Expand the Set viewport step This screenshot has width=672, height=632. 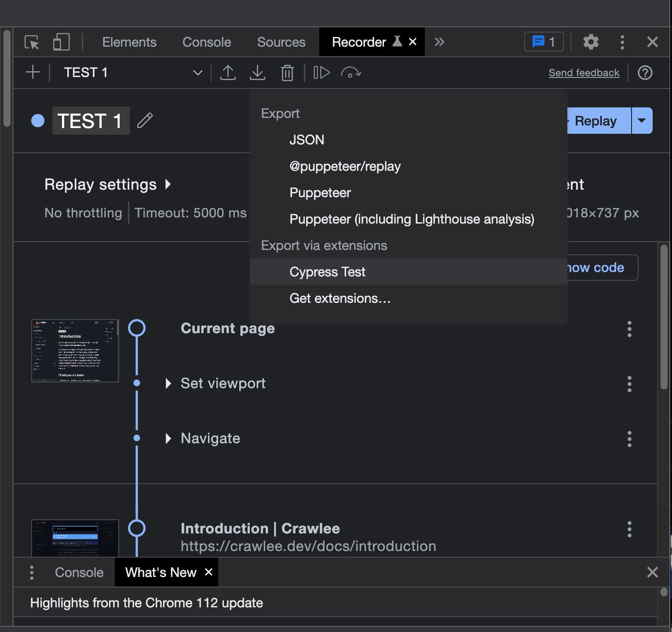coord(168,384)
